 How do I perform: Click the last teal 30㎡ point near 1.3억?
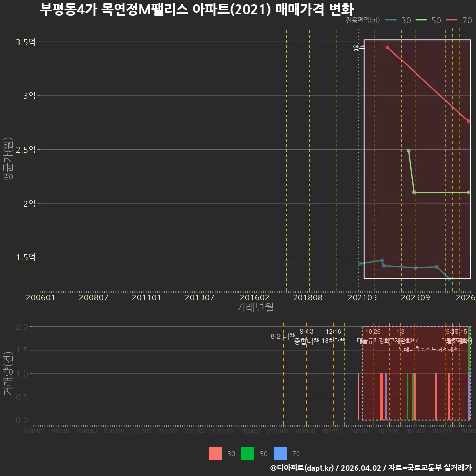pyautogui.click(x=449, y=278)
